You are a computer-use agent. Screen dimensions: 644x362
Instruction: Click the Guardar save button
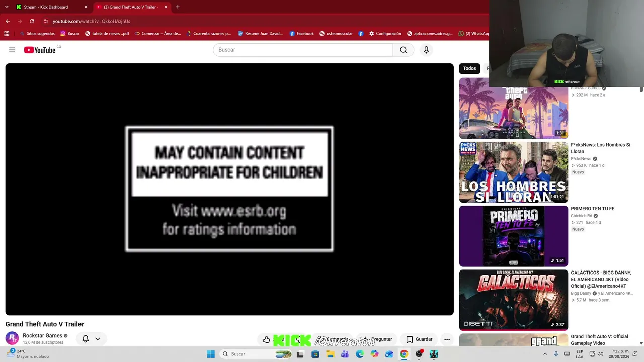(x=419, y=339)
